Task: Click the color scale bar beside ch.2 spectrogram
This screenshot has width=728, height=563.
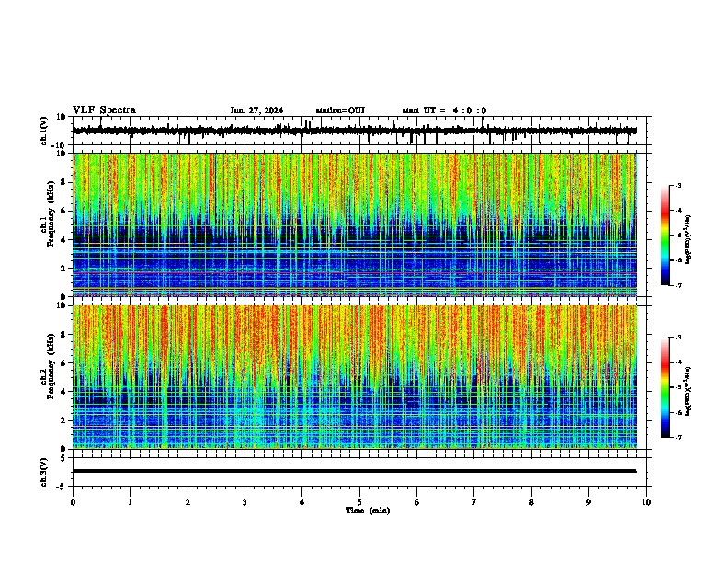Action: pos(665,387)
